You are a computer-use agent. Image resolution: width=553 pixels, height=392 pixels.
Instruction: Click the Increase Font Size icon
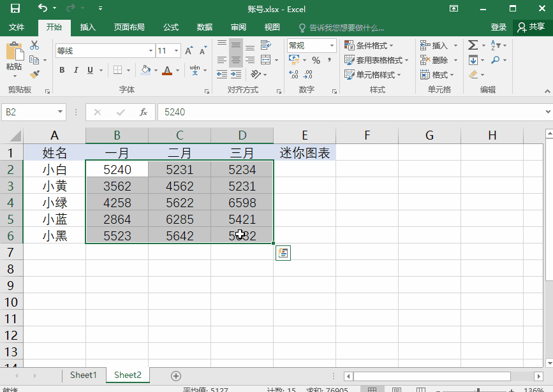(x=189, y=51)
